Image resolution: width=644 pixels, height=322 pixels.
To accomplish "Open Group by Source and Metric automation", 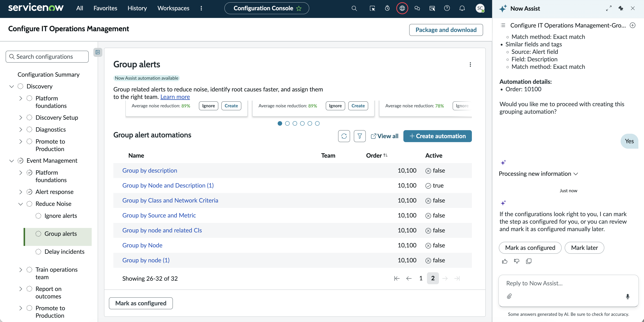I will coord(159,216).
